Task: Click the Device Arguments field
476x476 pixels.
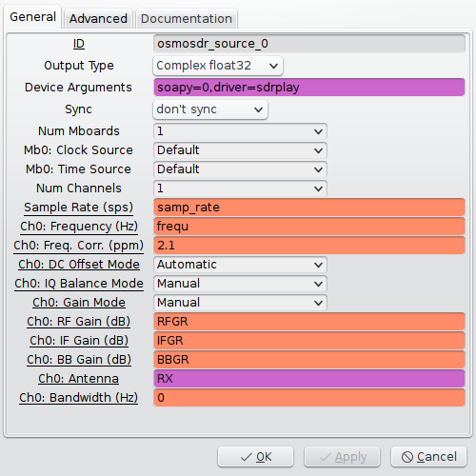Action: click(309, 88)
